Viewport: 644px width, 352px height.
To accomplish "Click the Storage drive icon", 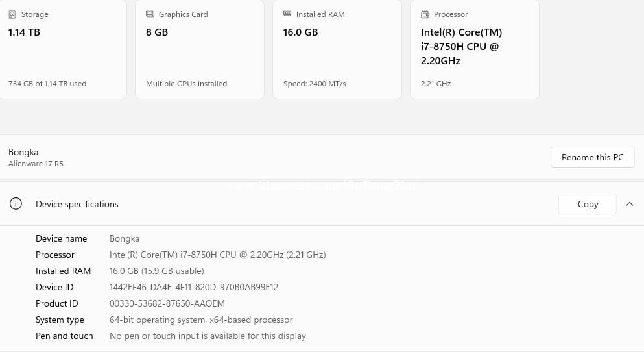I will click(12, 14).
